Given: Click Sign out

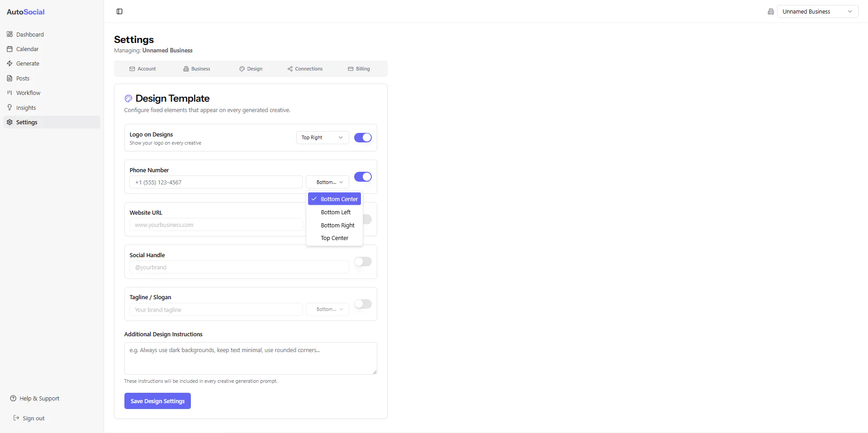Looking at the screenshot, I should click(x=29, y=418).
